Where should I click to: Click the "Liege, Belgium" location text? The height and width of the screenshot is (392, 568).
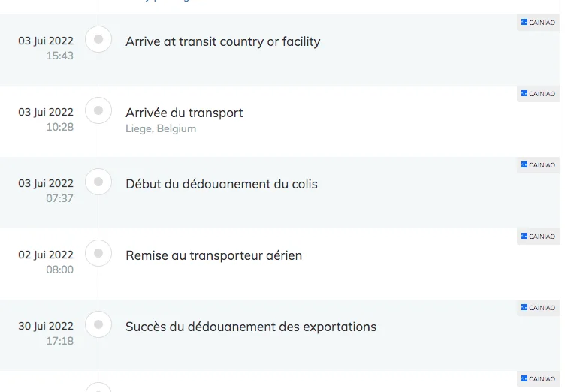[161, 129]
